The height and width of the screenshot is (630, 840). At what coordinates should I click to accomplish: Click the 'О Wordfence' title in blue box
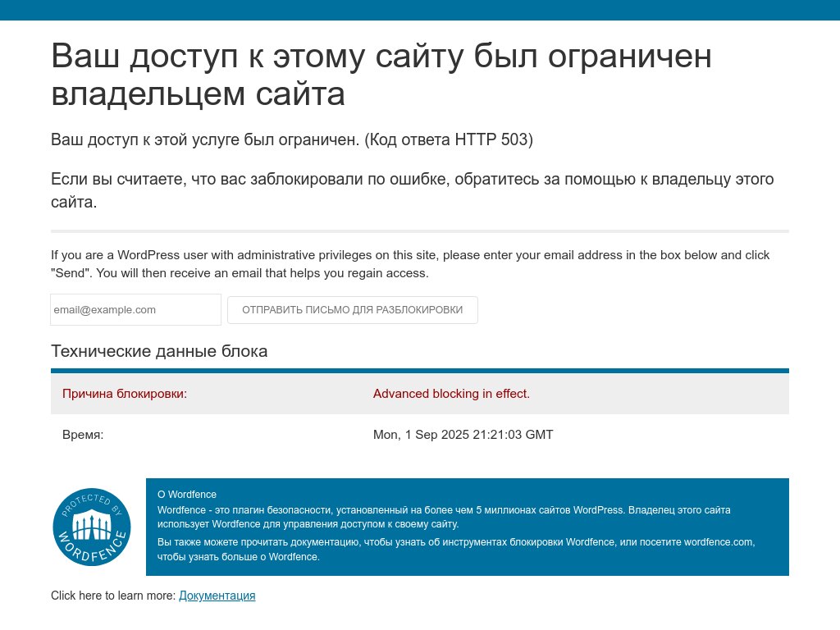(x=187, y=495)
